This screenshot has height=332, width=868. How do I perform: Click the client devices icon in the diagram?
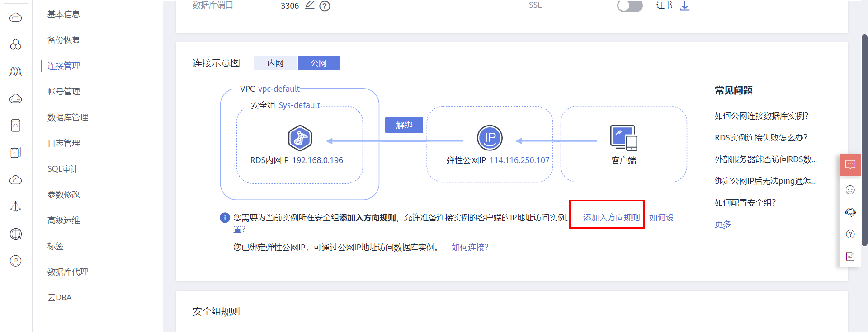[x=624, y=138]
